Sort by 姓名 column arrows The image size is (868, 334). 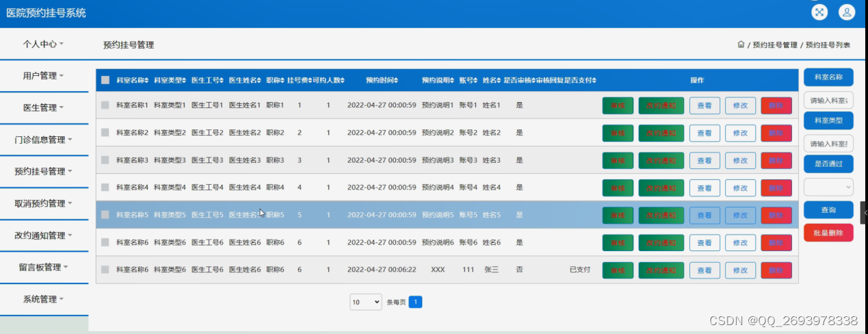[499, 80]
